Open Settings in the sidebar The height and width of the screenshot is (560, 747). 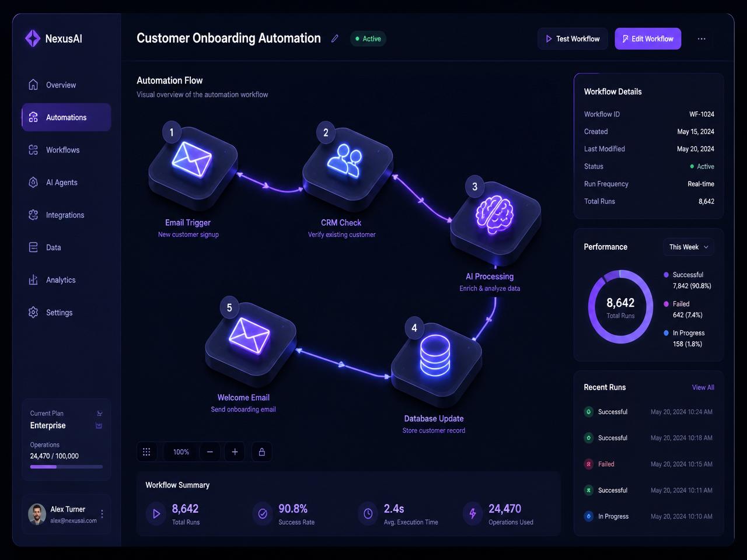pyautogui.click(x=66, y=313)
